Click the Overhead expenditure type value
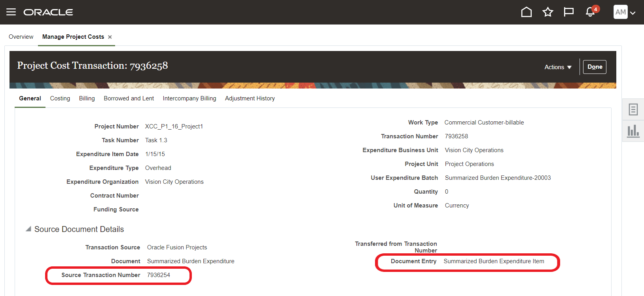This screenshot has height=296, width=644. pyautogui.click(x=158, y=168)
